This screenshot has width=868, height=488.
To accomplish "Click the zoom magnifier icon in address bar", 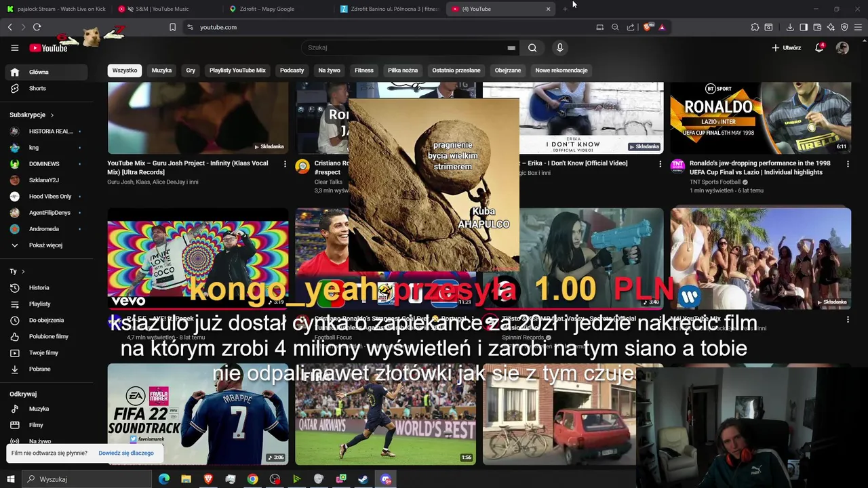I will click(615, 27).
